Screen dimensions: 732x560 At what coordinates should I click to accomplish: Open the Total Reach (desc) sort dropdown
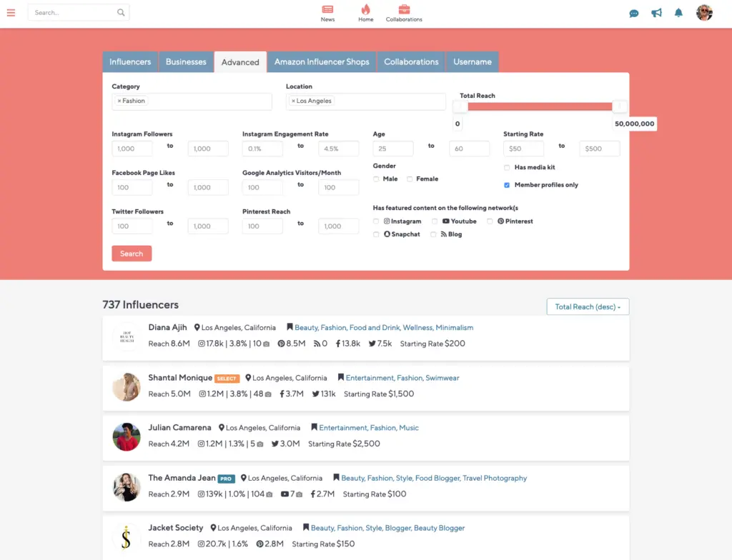coord(587,306)
